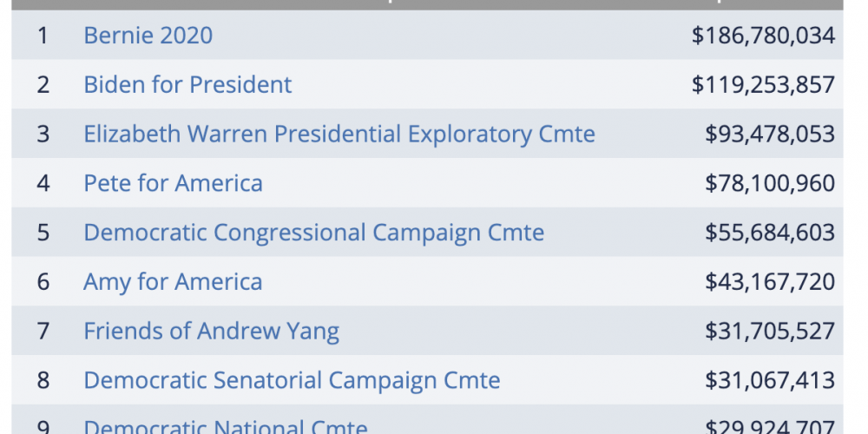The height and width of the screenshot is (434, 868).
Task: Open the Democratic National Cmte link
Action: point(226,426)
